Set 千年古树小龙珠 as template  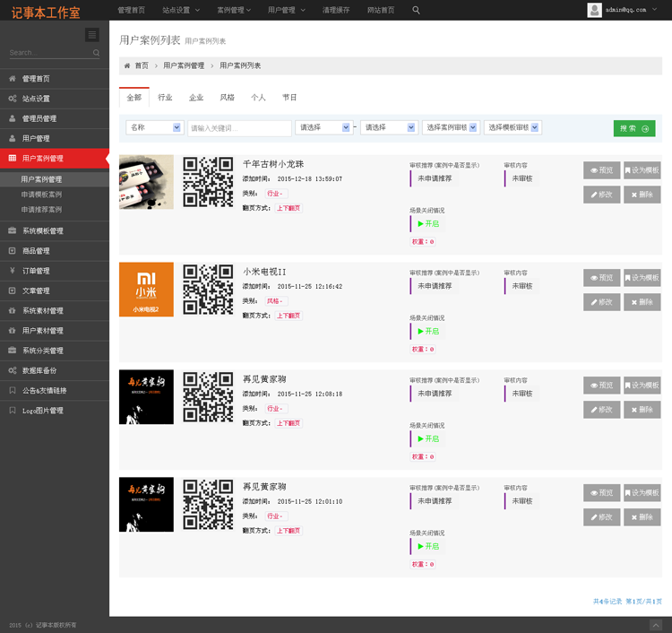[x=642, y=170]
